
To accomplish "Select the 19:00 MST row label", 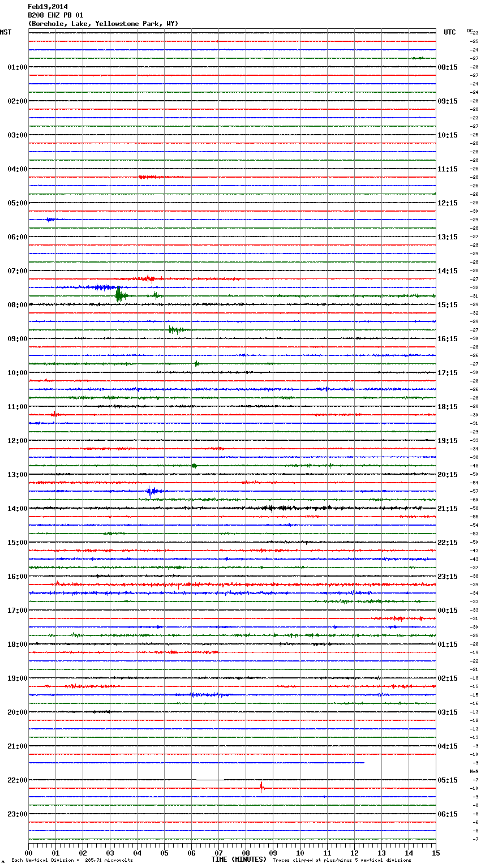I will click(18, 678).
